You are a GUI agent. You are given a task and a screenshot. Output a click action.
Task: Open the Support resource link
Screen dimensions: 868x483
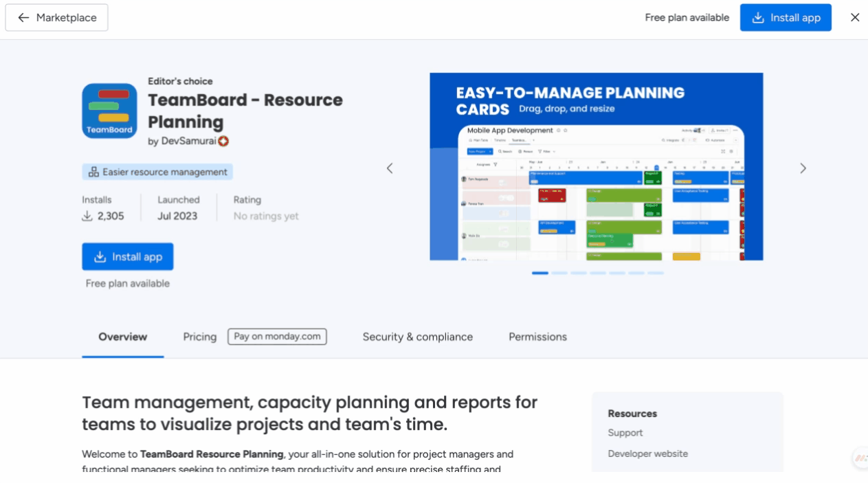(x=625, y=433)
